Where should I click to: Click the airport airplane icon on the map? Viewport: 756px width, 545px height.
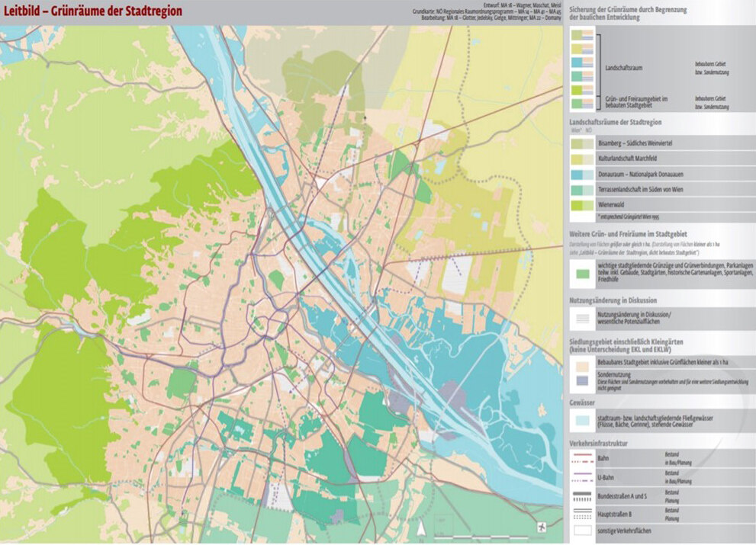pos(542,527)
